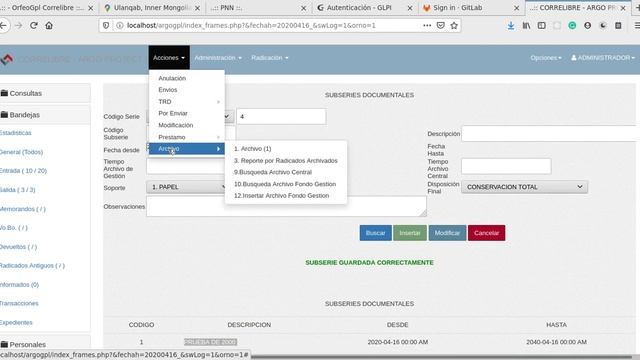Screen dimensions: 640x360
Task: Open Entrada ( 10 / 20) tray
Action: point(23,171)
